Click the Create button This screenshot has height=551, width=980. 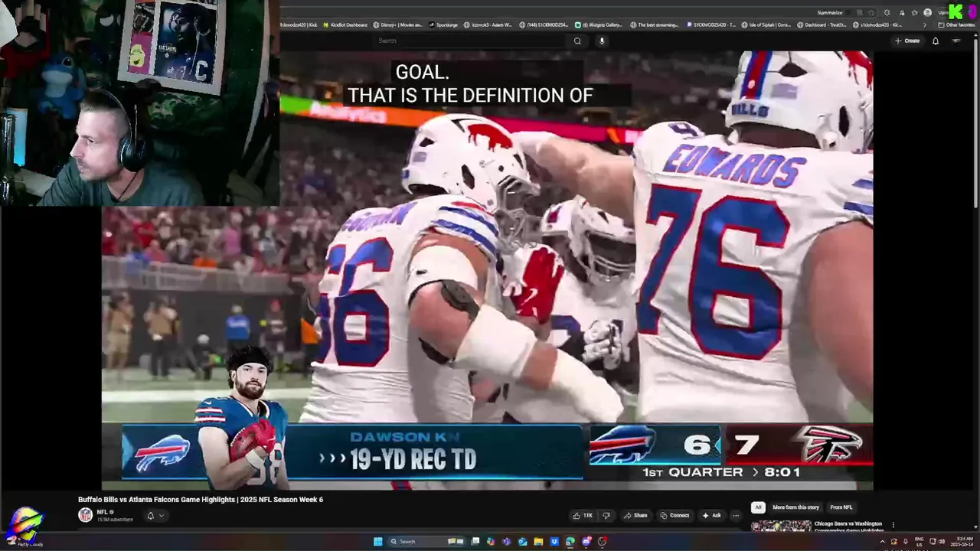(x=907, y=41)
